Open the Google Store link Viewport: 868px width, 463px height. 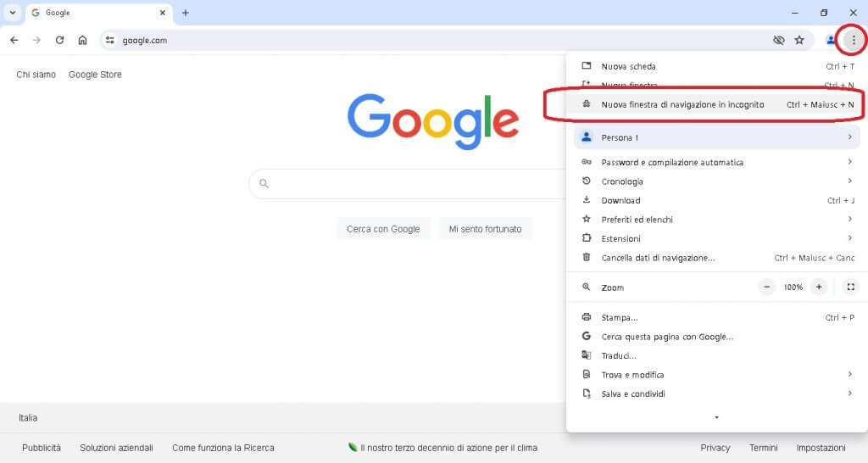coord(95,75)
